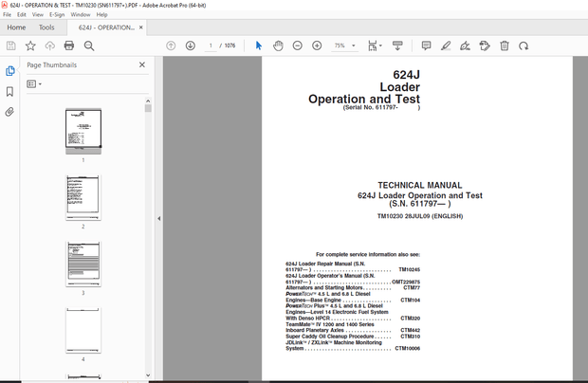Screen dimensions: 588x383
Task: Close the Page Thumbnails panel
Action: coord(142,64)
